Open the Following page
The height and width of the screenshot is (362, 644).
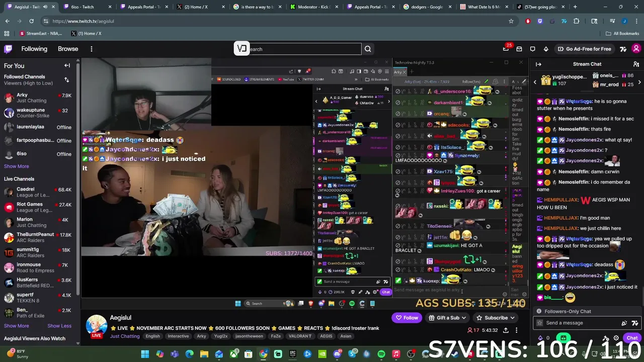click(34, 49)
